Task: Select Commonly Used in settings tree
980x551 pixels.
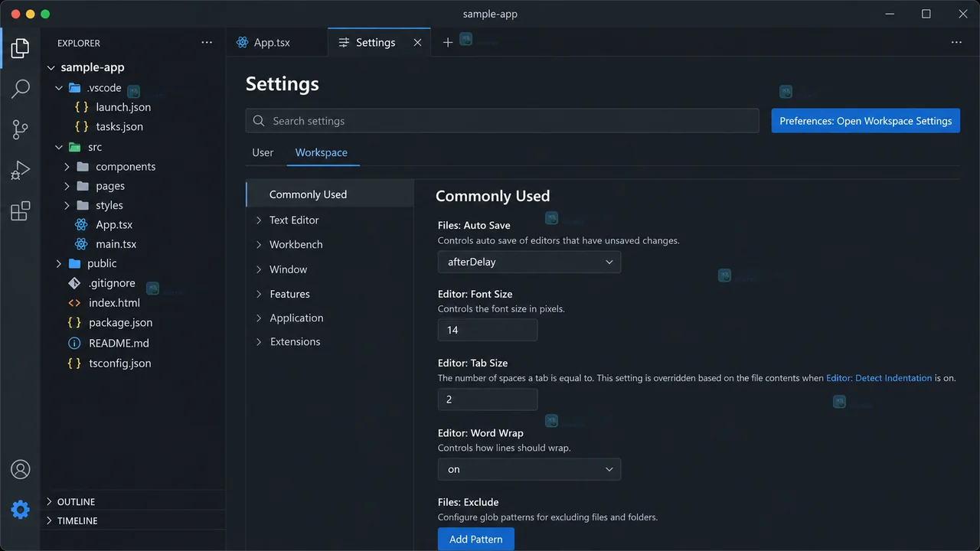Action: [x=330, y=194]
